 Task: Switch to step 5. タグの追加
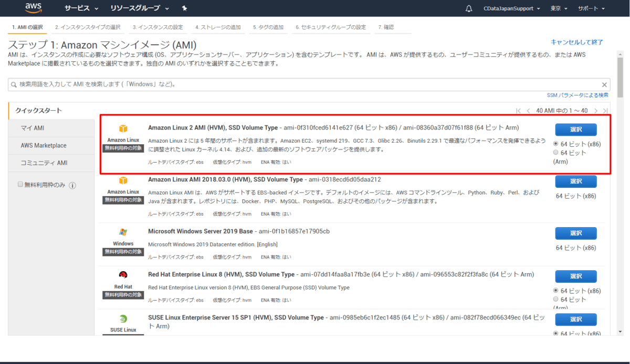(x=268, y=27)
